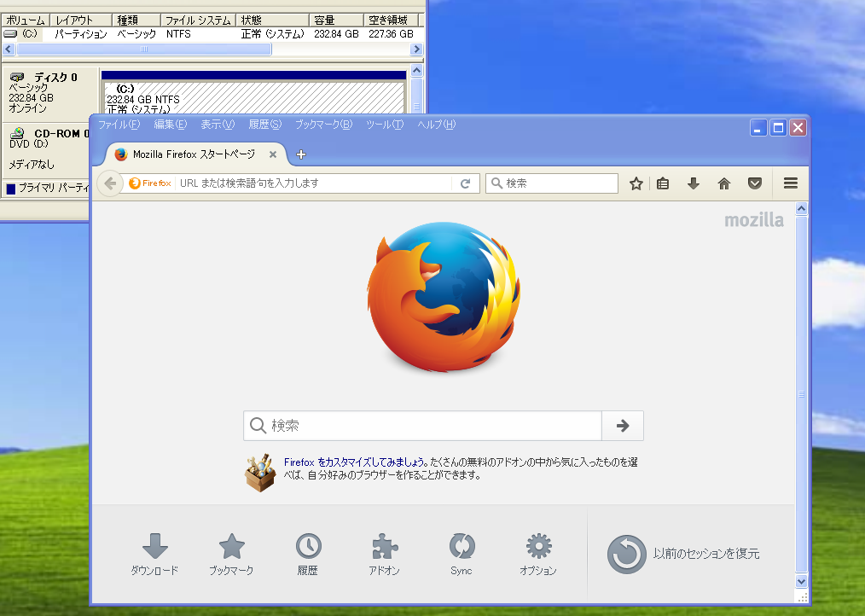The width and height of the screenshot is (865, 616).
Task: Click the 空き領域 column header
Action: coord(391,20)
